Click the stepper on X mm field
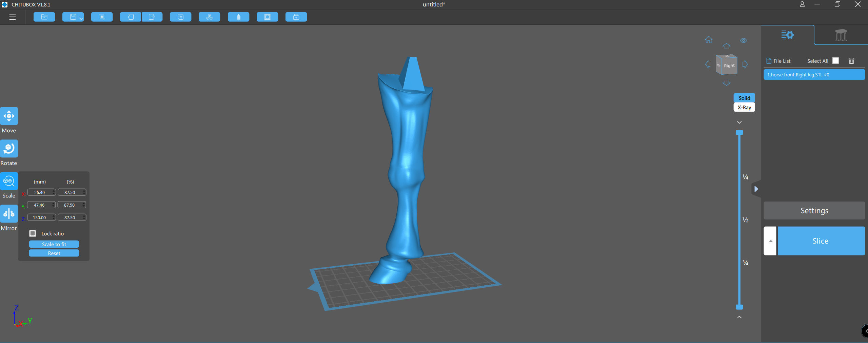 [x=54, y=192]
